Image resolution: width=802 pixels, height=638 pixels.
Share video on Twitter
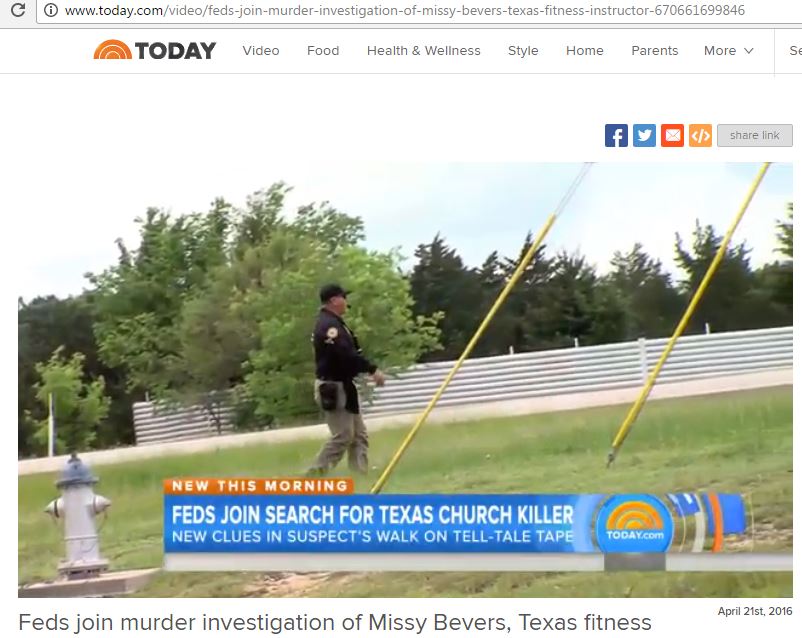tap(644, 136)
